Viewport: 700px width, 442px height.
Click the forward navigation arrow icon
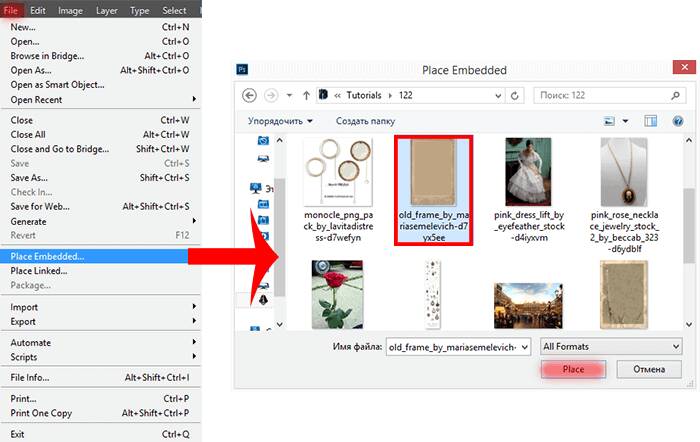pyautogui.click(x=271, y=96)
